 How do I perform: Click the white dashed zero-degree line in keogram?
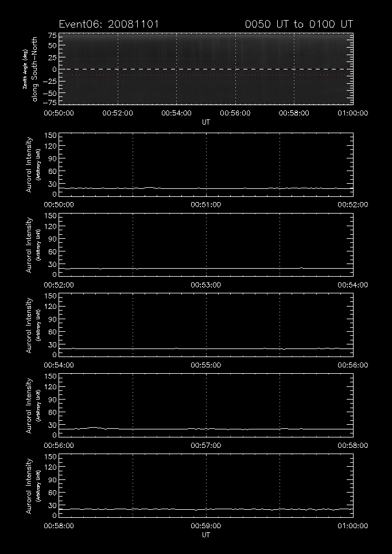pos(206,69)
